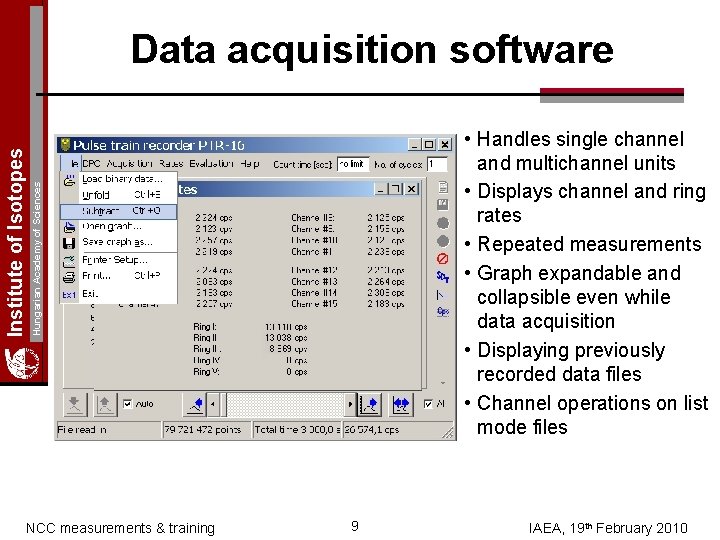Click the 'Channel #15' rate label
Image resolution: width=720 pixels, height=540 pixels.
pyautogui.click(x=314, y=304)
